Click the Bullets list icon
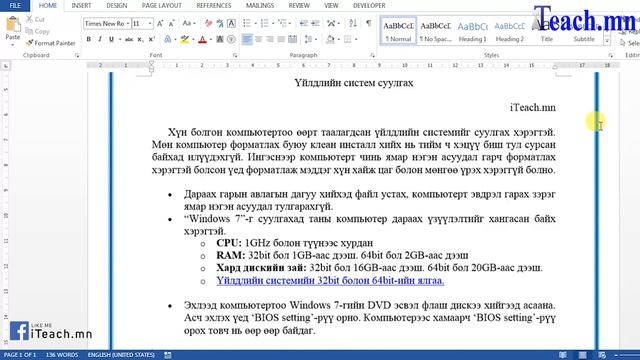 click(x=247, y=23)
